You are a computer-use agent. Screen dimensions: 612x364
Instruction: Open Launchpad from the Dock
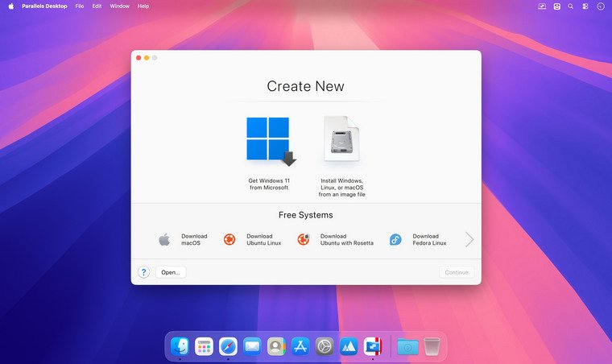pos(204,346)
